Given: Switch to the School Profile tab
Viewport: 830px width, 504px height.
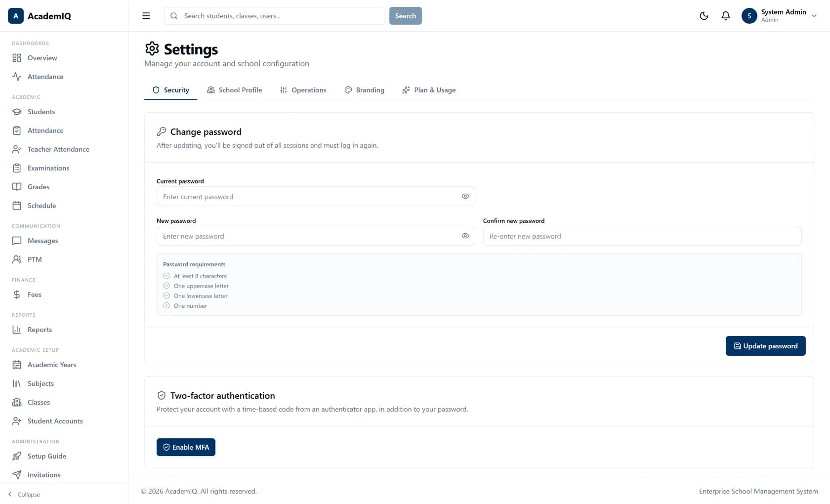Looking at the screenshot, I should click(235, 90).
